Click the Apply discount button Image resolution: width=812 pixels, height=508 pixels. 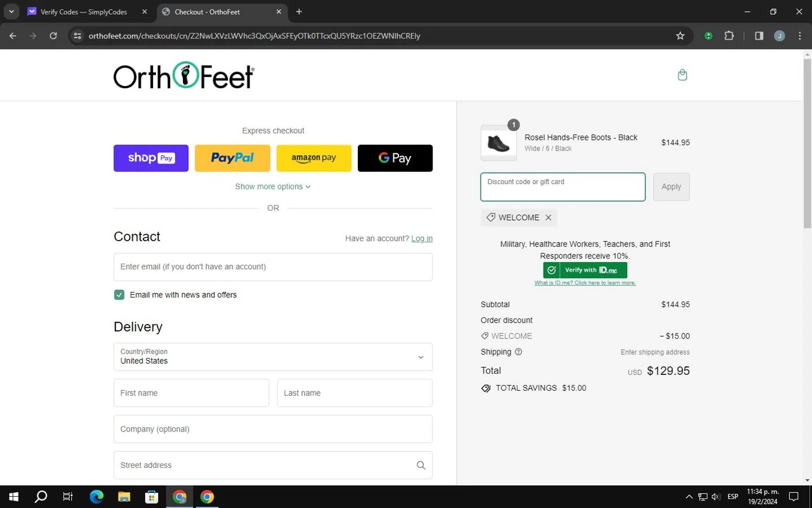(671, 187)
